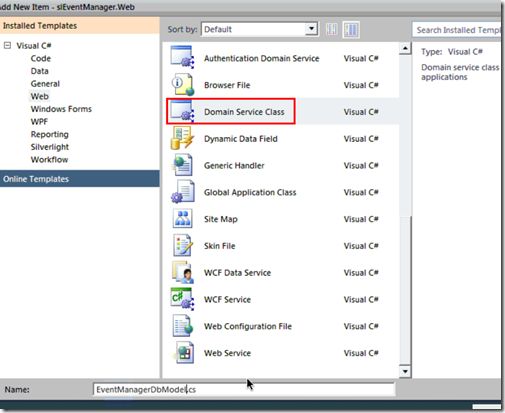Select the General category

45,84
